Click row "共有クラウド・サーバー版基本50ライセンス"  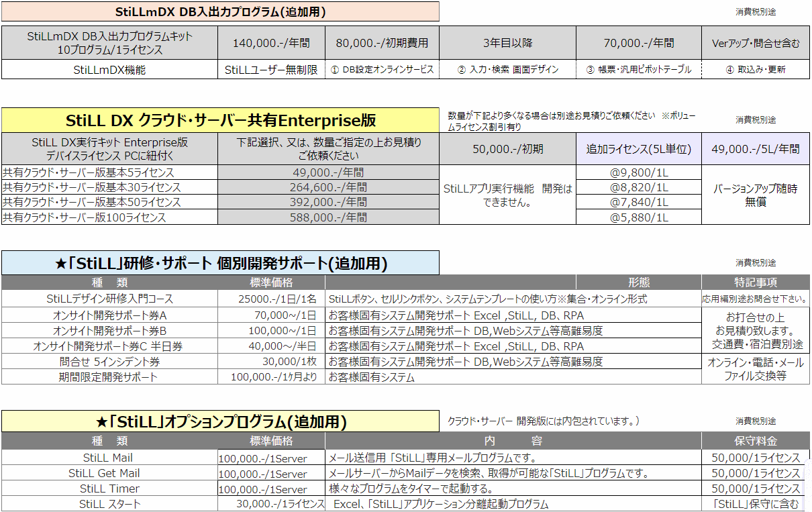(109, 202)
